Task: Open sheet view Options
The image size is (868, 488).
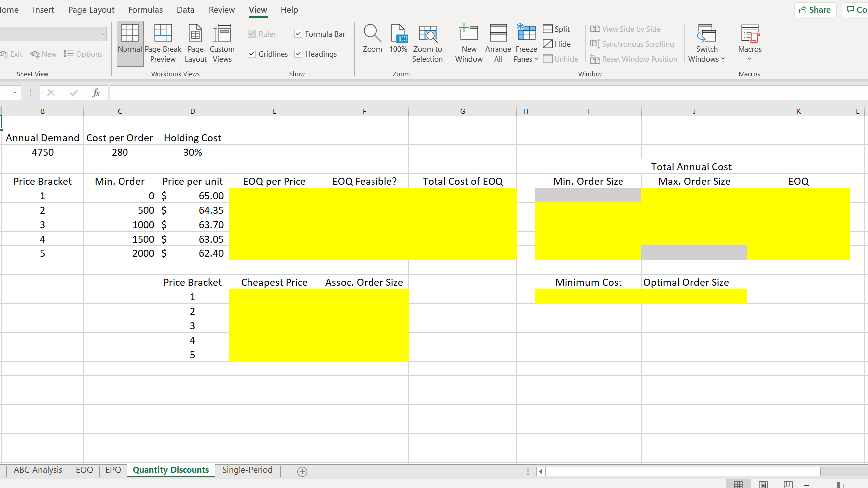Action: pos(83,54)
